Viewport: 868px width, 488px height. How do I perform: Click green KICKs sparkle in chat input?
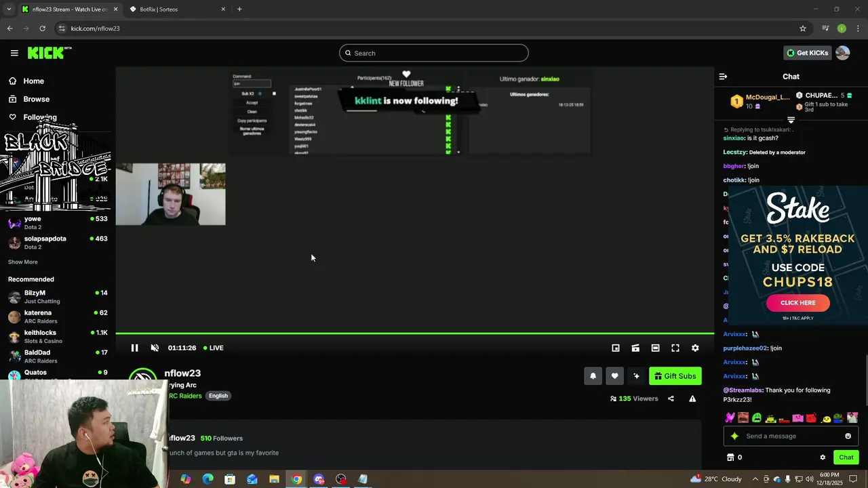pos(734,436)
